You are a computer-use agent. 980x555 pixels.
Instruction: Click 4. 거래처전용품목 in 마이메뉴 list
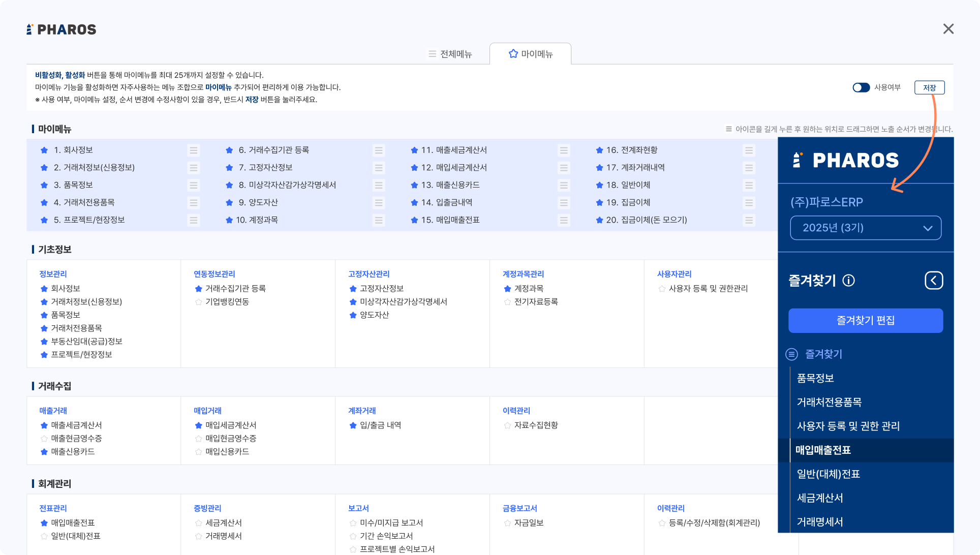(84, 203)
